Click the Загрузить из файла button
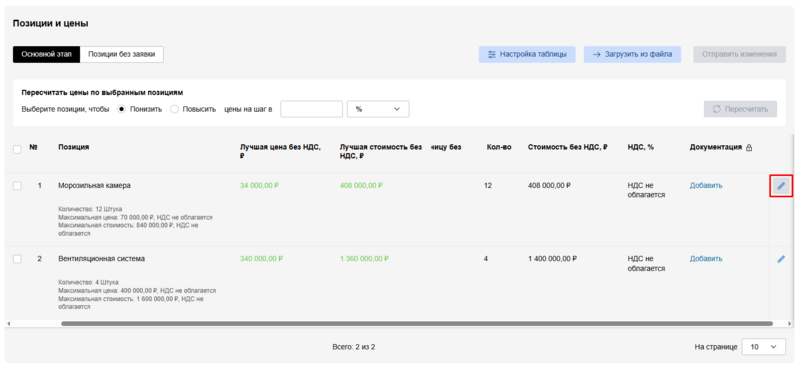This screenshot has height=367, width=800. (x=632, y=54)
